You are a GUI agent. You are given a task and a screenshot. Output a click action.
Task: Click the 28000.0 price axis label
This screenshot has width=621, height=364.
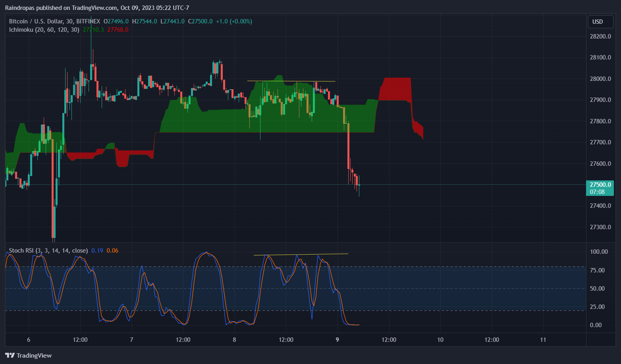coord(600,79)
